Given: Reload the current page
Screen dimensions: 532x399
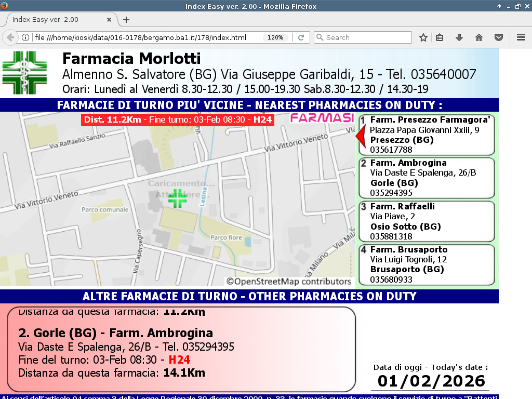Looking at the screenshot, I should tap(301, 37).
